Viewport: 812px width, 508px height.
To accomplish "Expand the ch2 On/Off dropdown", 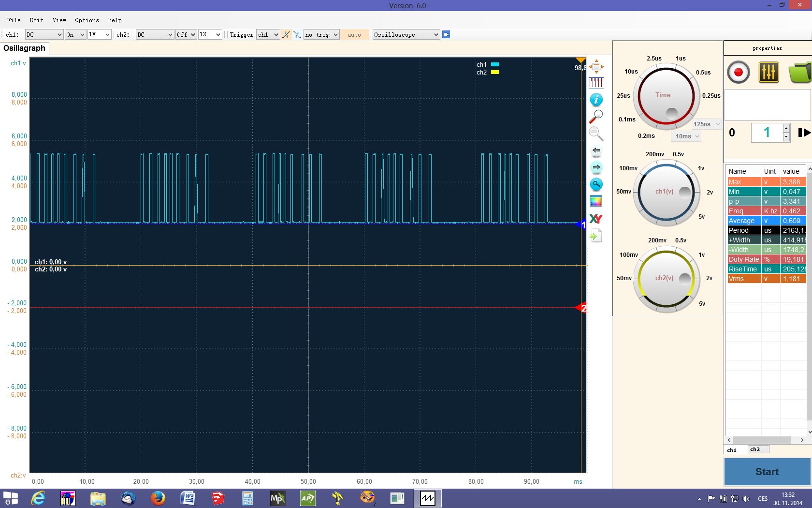I will click(x=186, y=35).
